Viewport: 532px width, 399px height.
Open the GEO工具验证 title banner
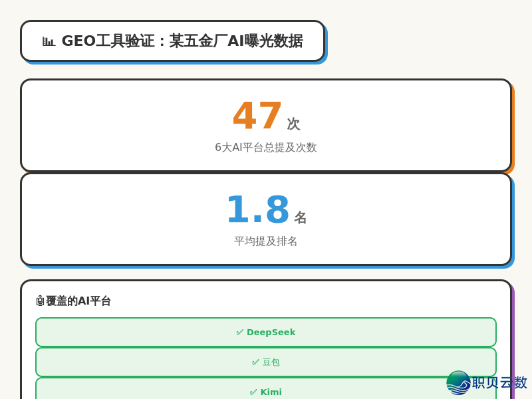click(173, 41)
